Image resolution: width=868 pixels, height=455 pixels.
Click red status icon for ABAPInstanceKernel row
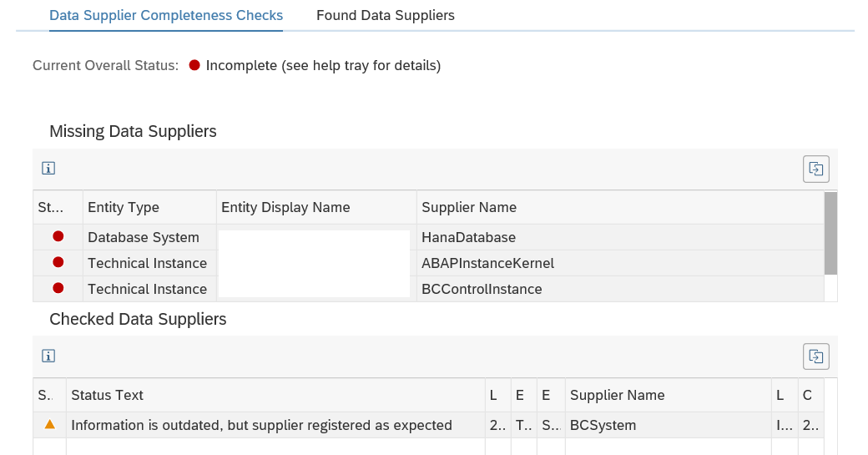pos(58,262)
